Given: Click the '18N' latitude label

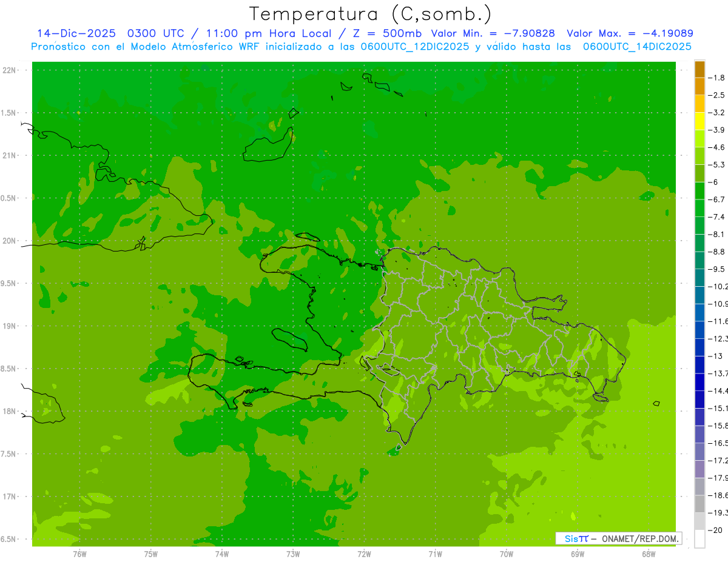Looking at the screenshot, I should coord(9,411).
